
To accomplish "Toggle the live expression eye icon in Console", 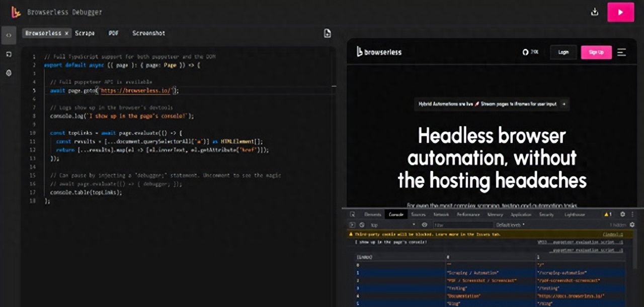I will tap(425, 225).
